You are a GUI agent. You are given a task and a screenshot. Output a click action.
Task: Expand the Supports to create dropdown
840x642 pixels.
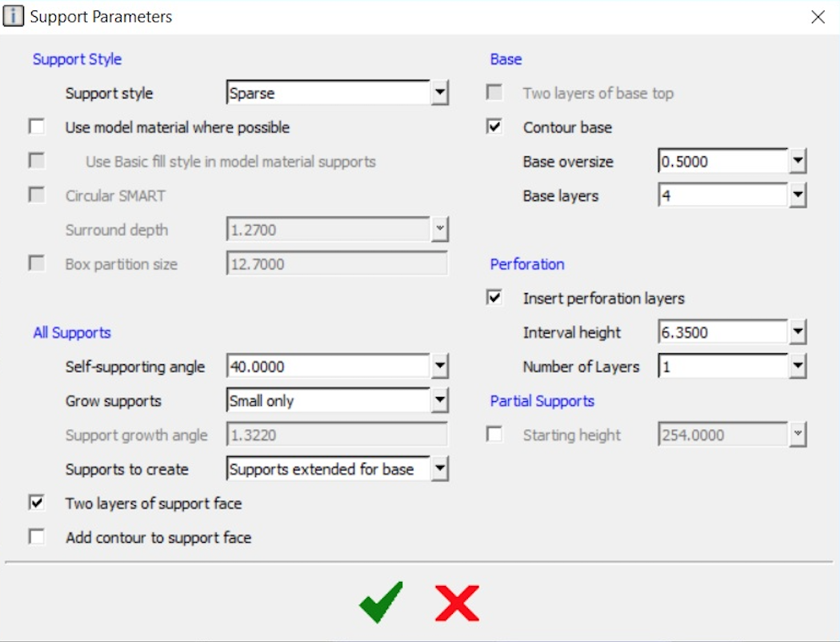point(440,470)
